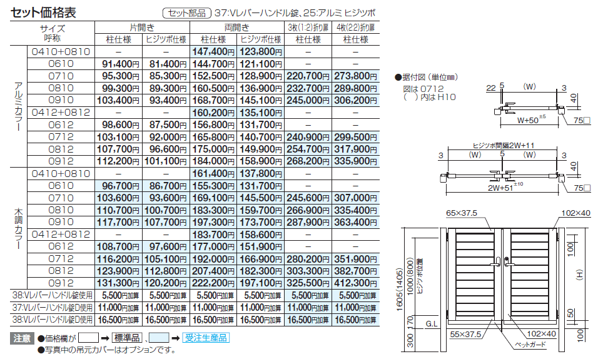Click the 38:Vレバーハンドル錠D使用 row label
The width and height of the screenshot is (598, 364).
(53, 320)
